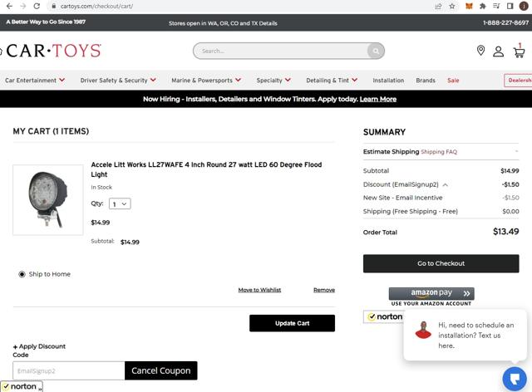Expand the Car Entertainment menu
This screenshot has width=532, height=392.
tap(35, 81)
